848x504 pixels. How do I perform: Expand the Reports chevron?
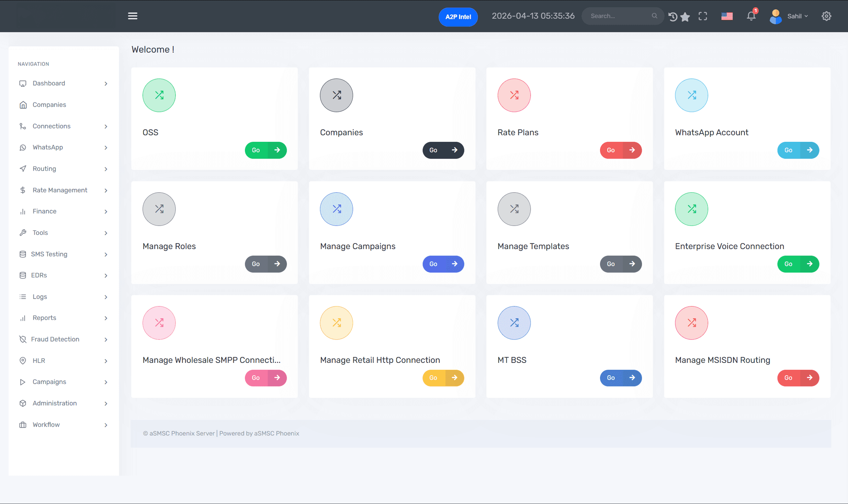tap(106, 318)
